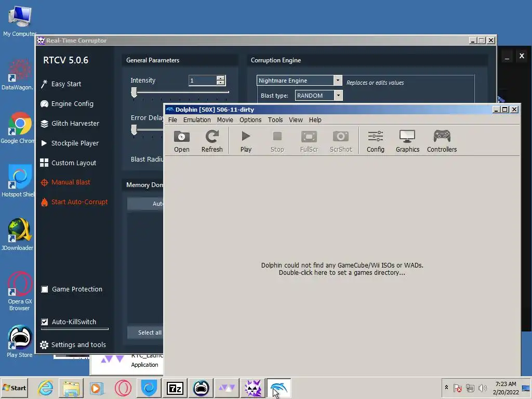Screen dimensions: 532x399
Task: Trigger Manual Blast in RTCV
Action: click(x=65, y=182)
